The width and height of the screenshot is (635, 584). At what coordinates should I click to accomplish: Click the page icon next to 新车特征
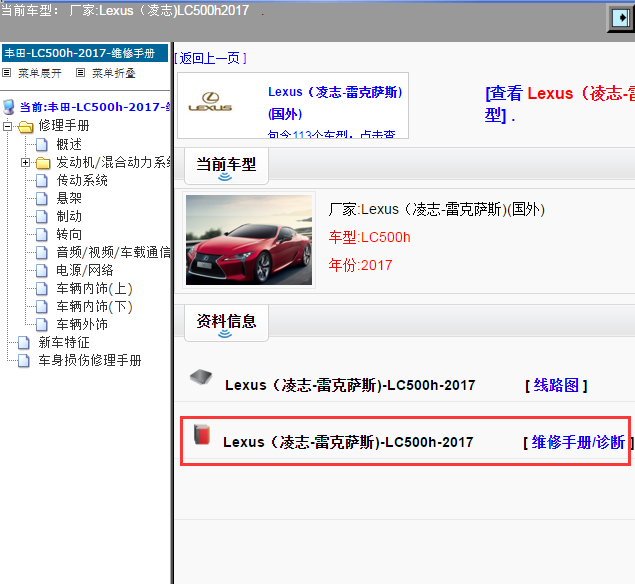tap(24, 343)
